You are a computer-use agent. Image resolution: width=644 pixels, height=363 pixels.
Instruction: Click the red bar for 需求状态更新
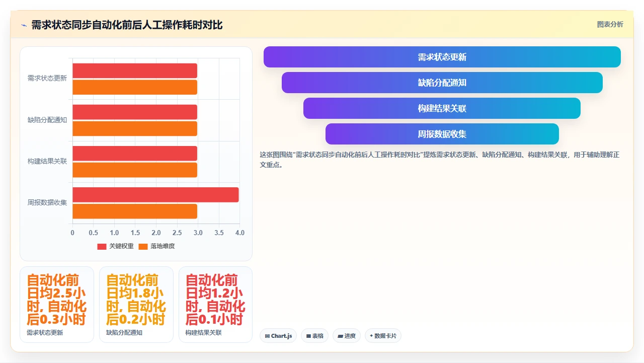(x=135, y=70)
